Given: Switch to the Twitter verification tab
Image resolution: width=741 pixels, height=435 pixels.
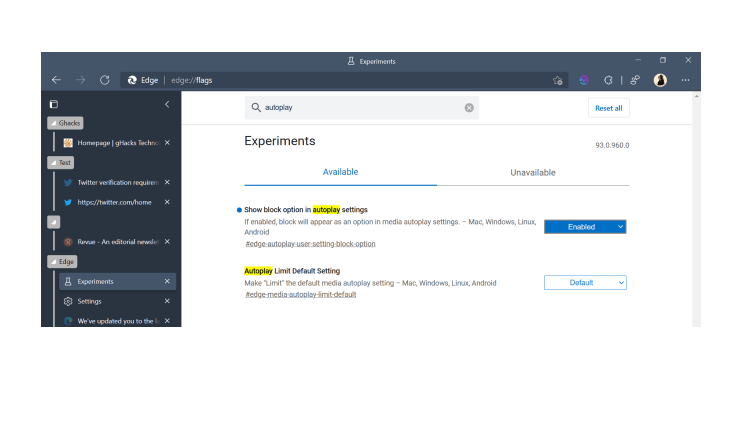Looking at the screenshot, I should pyautogui.click(x=117, y=182).
